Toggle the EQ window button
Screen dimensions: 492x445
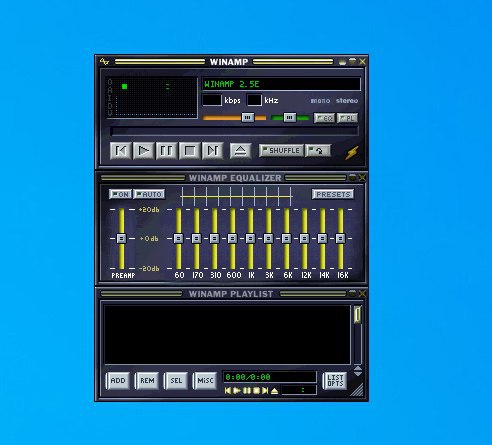click(x=324, y=118)
